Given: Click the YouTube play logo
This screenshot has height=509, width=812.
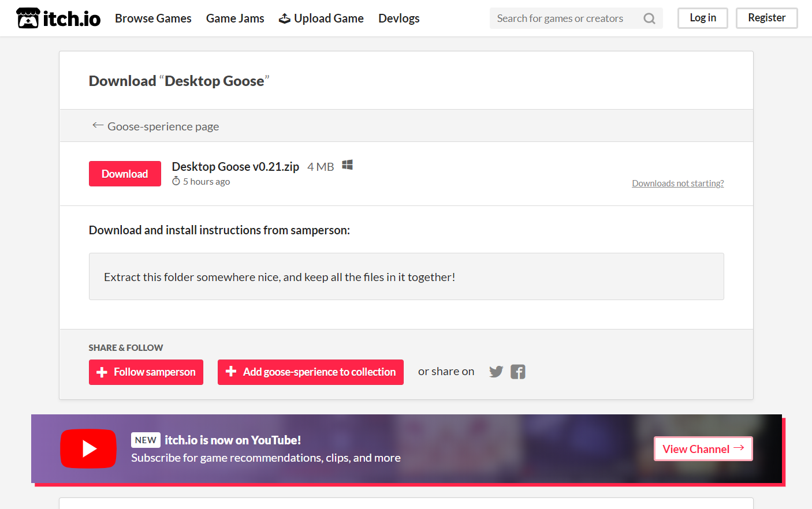Looking at the screenshot, I should coord(88,448).
